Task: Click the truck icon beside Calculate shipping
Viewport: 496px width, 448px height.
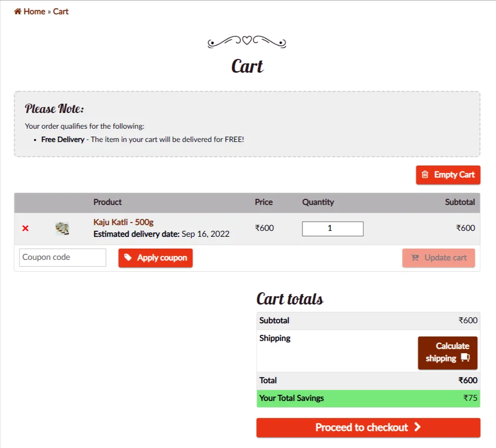Action: 466,358
